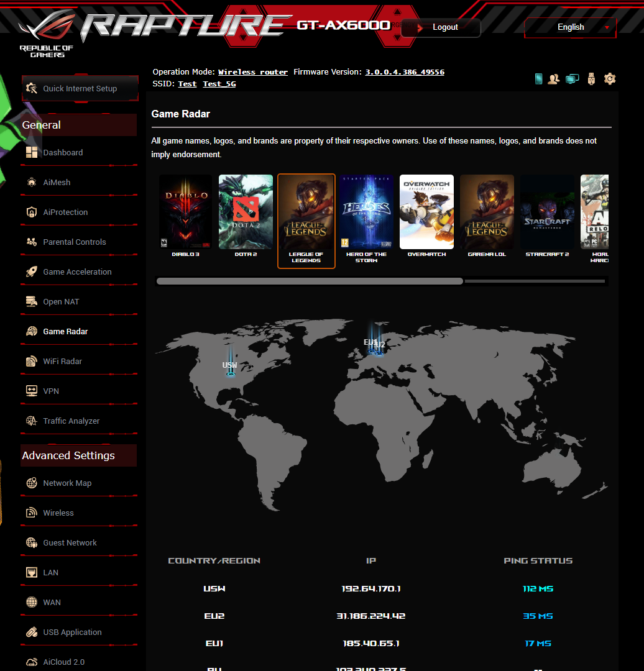Viewport: 644px width, 671px height.
Task: Click IP address 192.64.170.1
Action: click(371, 589)
